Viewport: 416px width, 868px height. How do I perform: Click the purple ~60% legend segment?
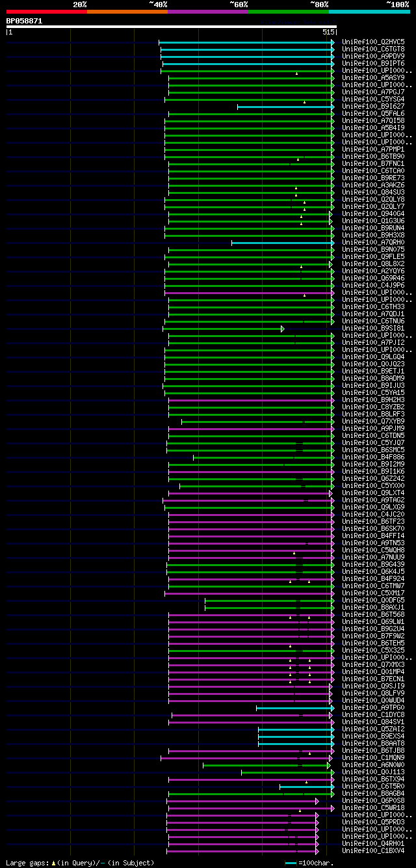tap(207, 12)
